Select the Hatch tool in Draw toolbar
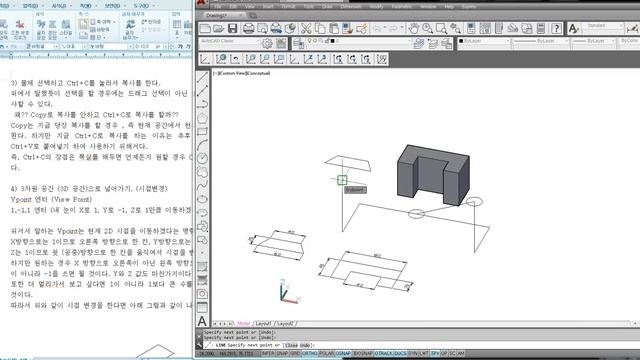The image size is (640, 360). point(202,267)
